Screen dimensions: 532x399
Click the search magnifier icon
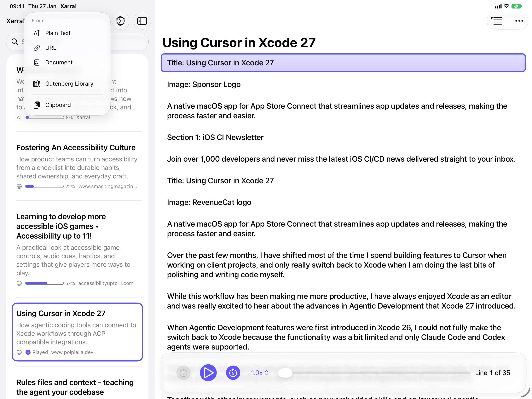pyautogui.click(x=15, y=42)
